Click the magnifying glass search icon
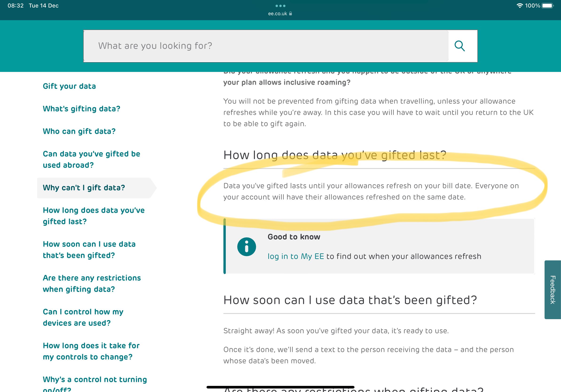Image resolution: width=561 pixels, height=392 pixels. [459, 46]
